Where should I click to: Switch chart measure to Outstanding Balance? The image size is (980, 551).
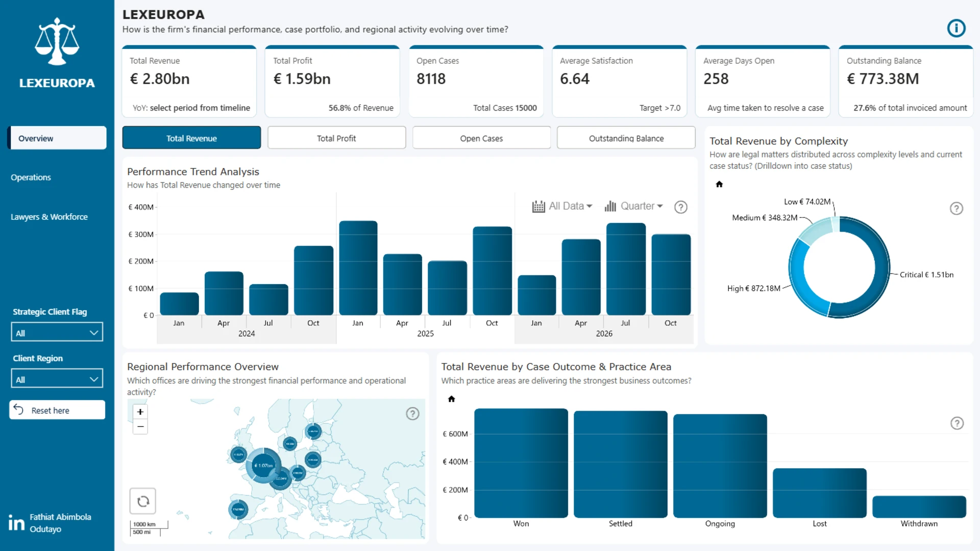coord(626,138)
